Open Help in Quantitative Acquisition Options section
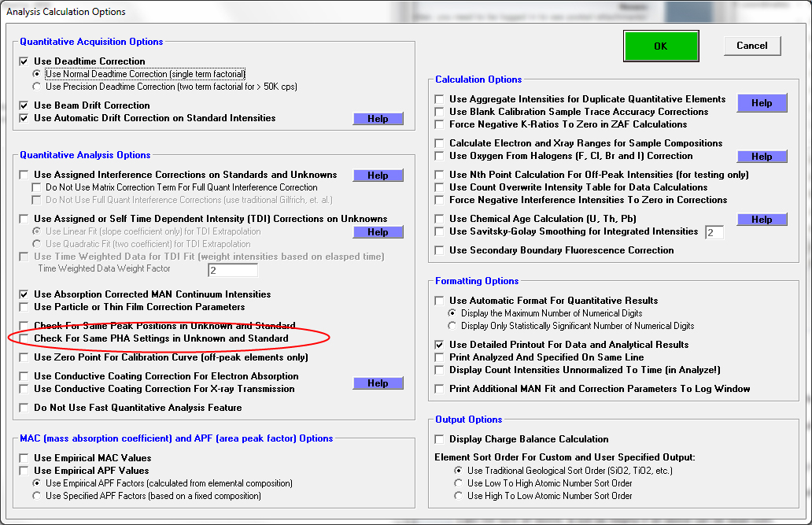The image size is (812, 525). (378, 119)
